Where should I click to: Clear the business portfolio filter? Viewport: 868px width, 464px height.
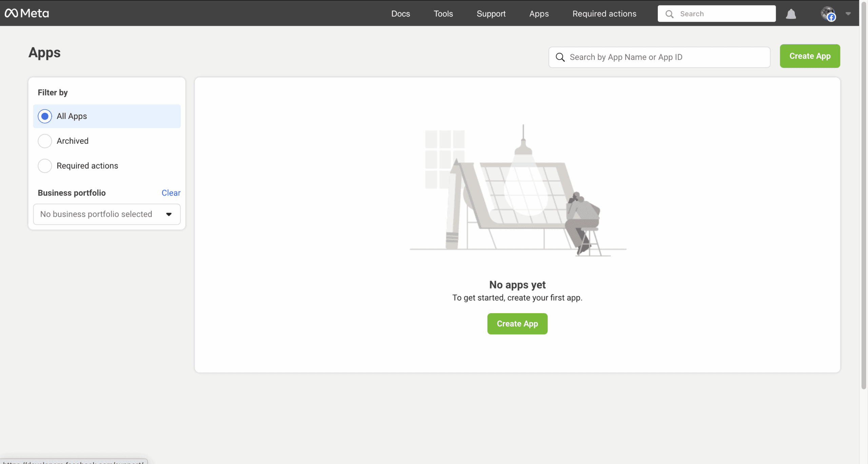pyautogui.click(x=171, y=193)
